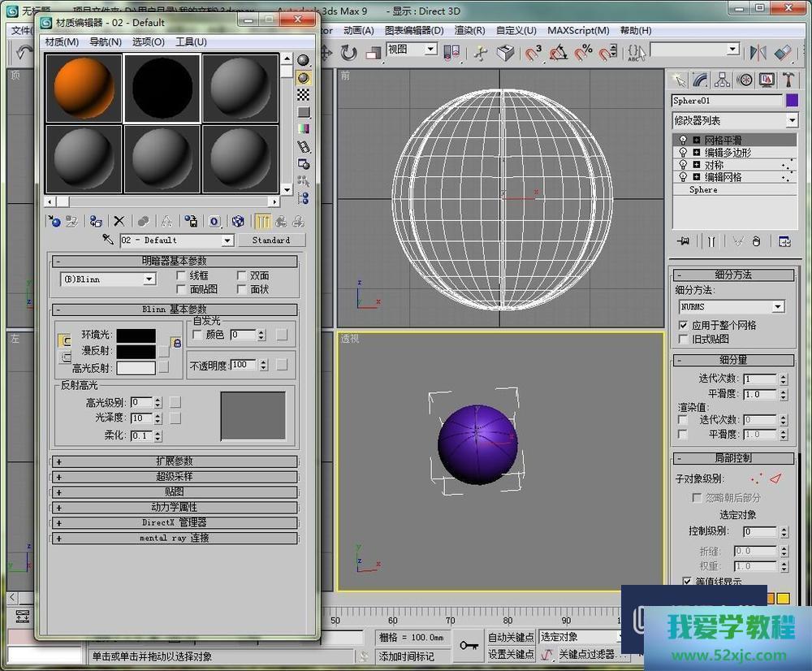Click the Standard material type button

[x=270, y=240]
